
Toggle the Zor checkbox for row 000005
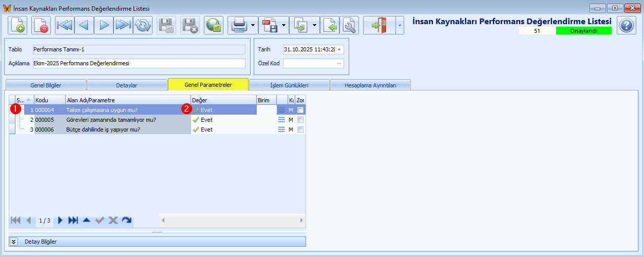click(300, 120)
